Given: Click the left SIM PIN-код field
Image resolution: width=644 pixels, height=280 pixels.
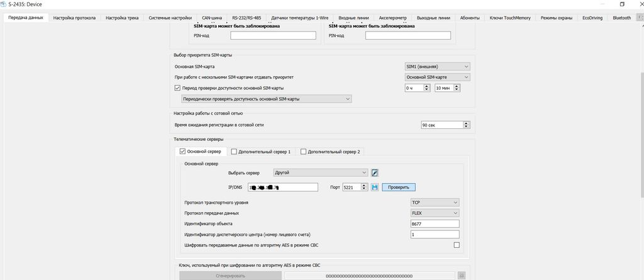Looking at the screenshot, I should 273,36.
